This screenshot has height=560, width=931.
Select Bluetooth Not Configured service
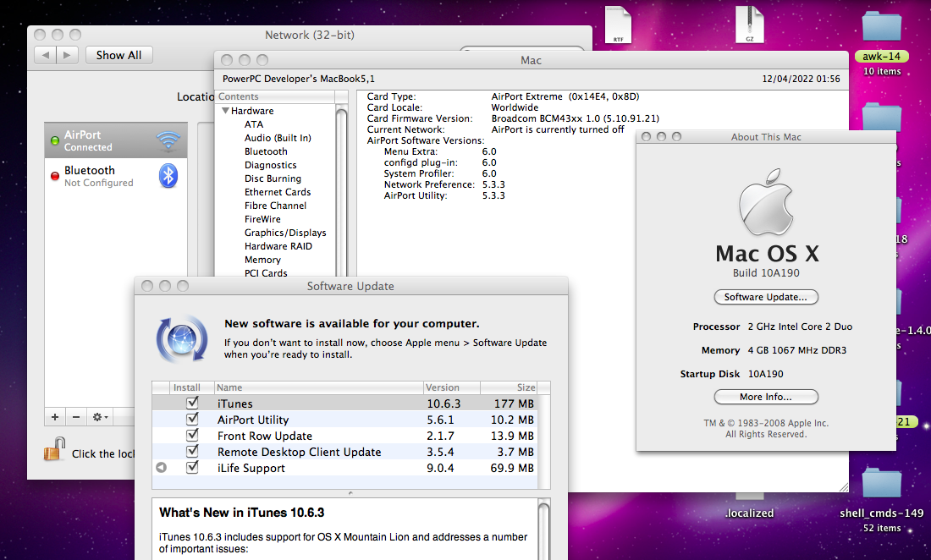tap(116, 176)
